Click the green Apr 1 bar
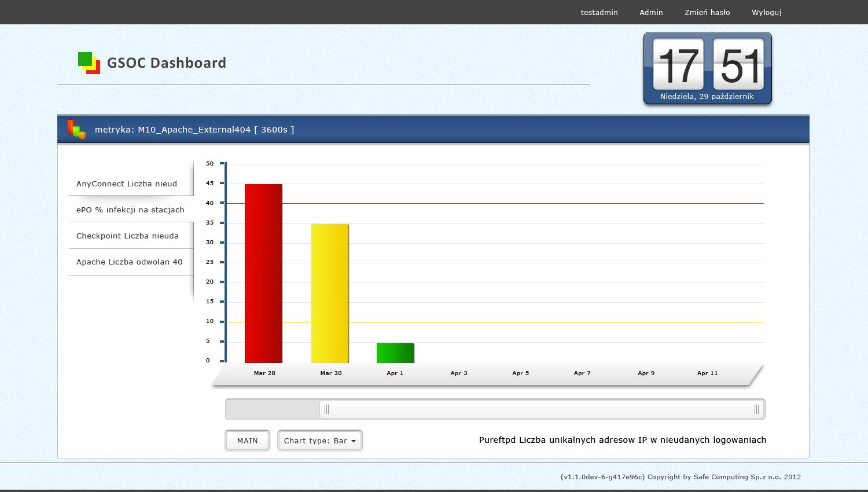 [x=395, y=353]
